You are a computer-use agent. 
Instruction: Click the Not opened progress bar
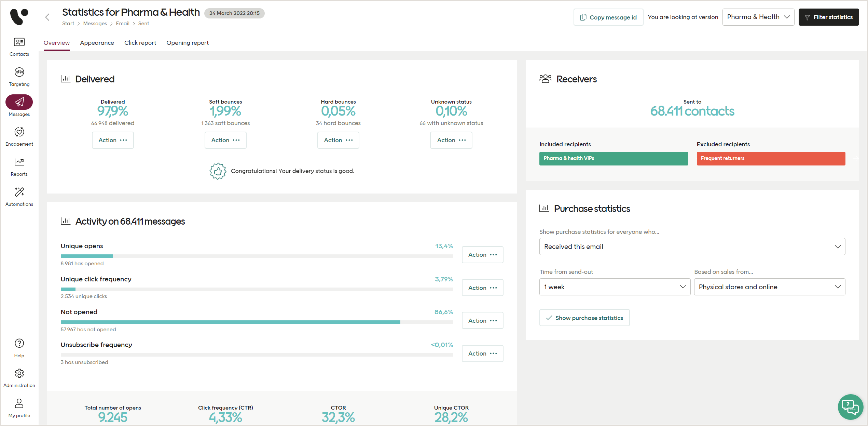256,322
